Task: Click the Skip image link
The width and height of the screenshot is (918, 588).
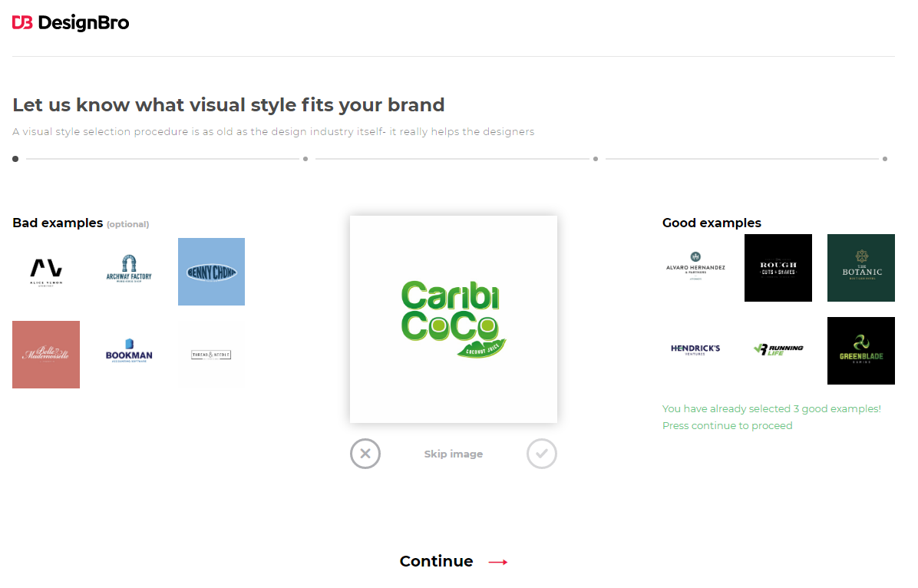Action: (x=454, y=454)
